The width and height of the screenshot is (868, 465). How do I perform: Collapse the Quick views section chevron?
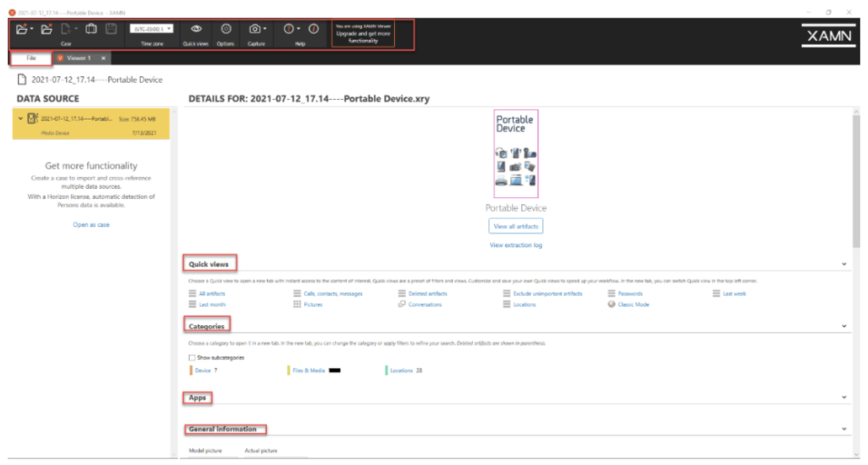(x=844, y=264)
